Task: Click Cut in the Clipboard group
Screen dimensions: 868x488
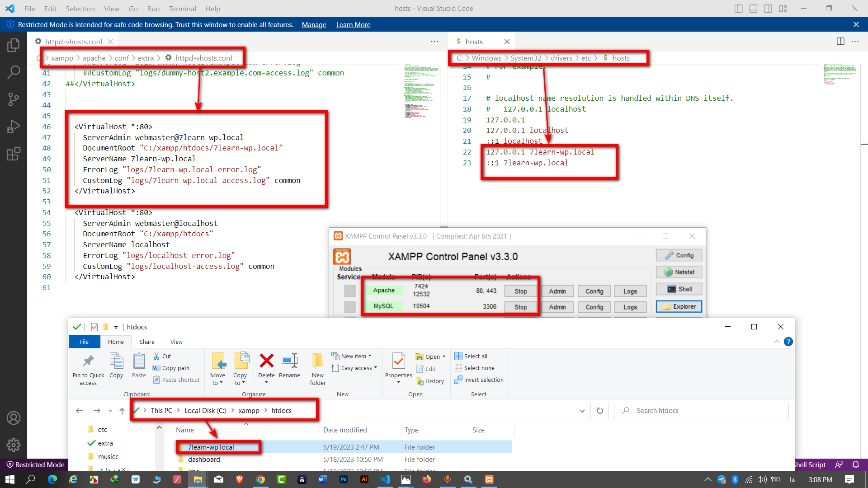Action: coord(162,356)
